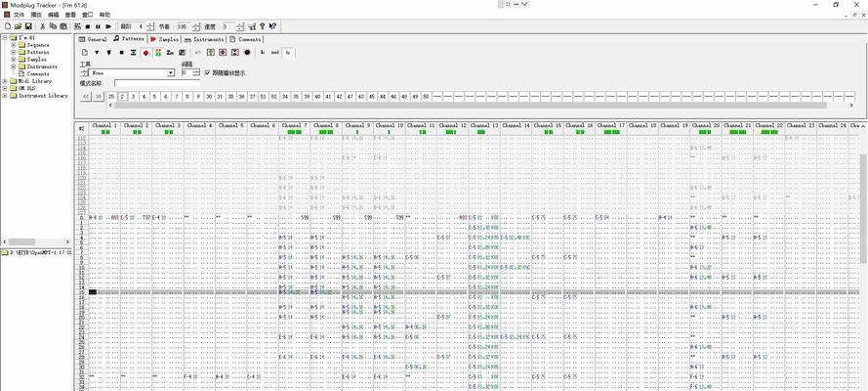The width and height of the screenshot is (868, 391).
Task: Click the tree panel horizontal scrollbar
Action: click(x=36, y=242)
